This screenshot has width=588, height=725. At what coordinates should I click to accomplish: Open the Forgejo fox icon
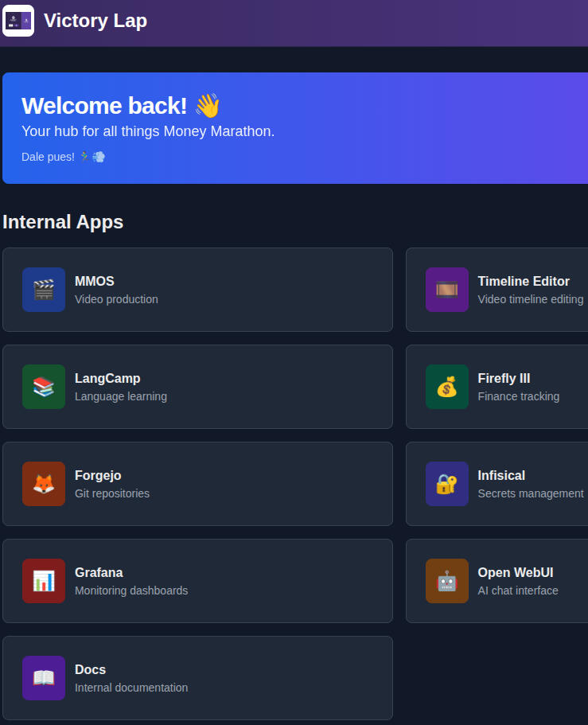pos(44,484)
